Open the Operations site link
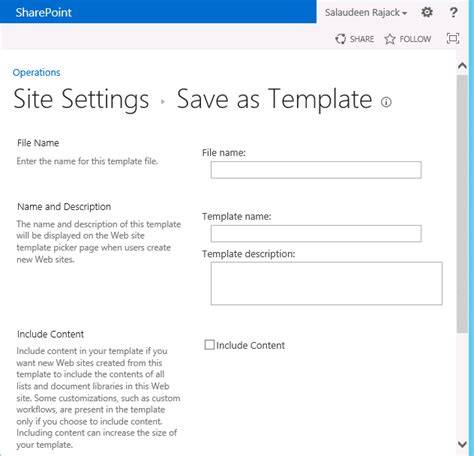The height and width of the screenshot is (456, 474). pyautogui.click(x=36, y=72)
